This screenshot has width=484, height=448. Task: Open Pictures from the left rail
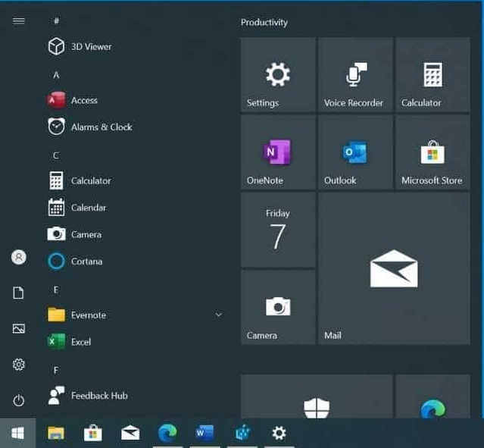coord(18,328)
